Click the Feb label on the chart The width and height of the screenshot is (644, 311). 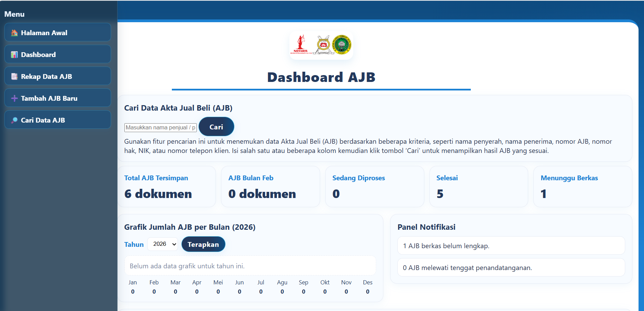154,282
